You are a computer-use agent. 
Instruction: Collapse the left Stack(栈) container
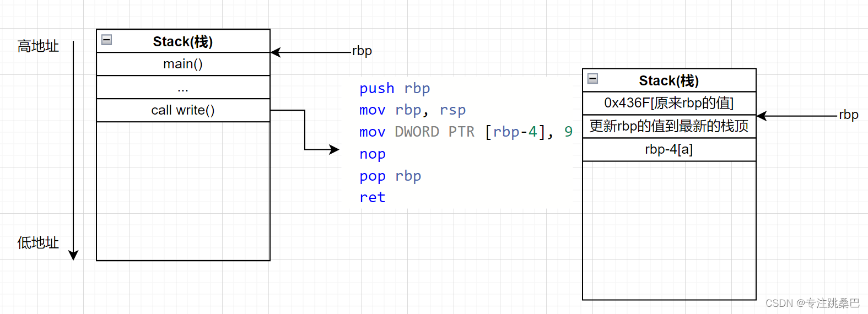tap(107, 40)
